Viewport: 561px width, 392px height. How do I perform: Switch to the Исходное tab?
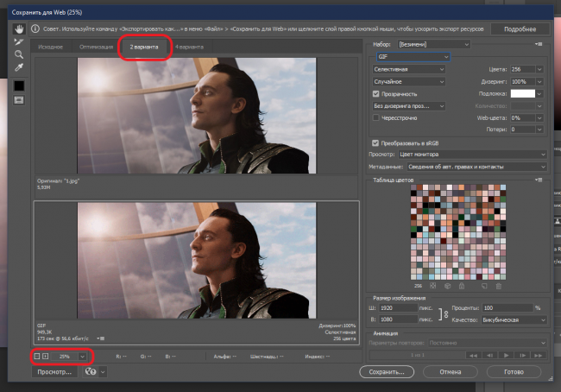[50, 47]
